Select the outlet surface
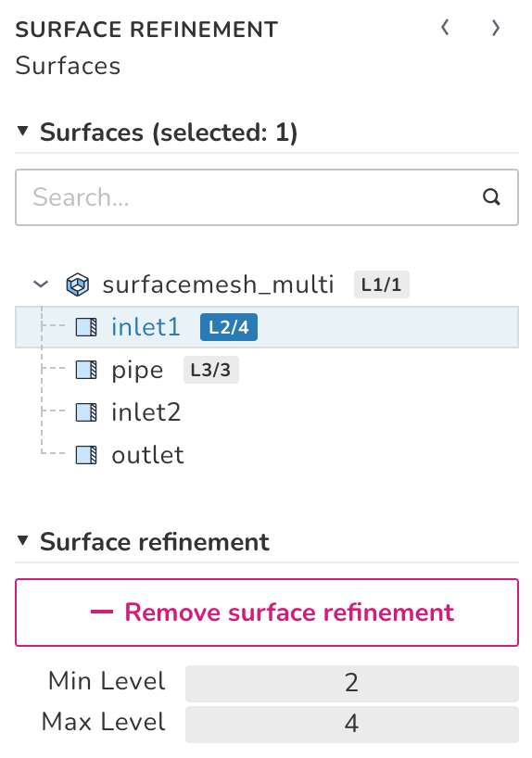 [x=147, y=455]
